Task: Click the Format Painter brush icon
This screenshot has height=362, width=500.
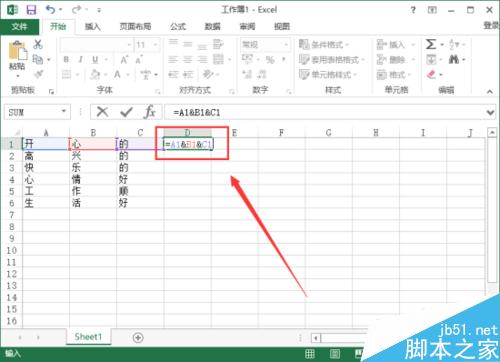Action: tap(38, 74)
